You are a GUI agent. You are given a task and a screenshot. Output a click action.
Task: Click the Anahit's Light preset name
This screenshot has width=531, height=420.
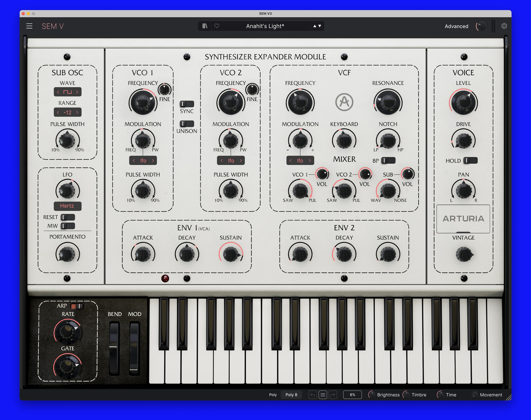(265, 26)
